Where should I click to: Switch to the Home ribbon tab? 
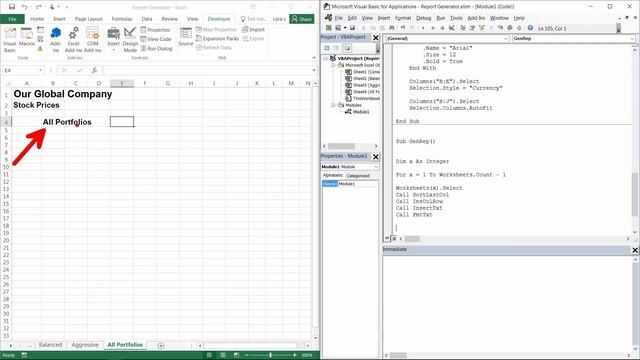pos(37,19)
